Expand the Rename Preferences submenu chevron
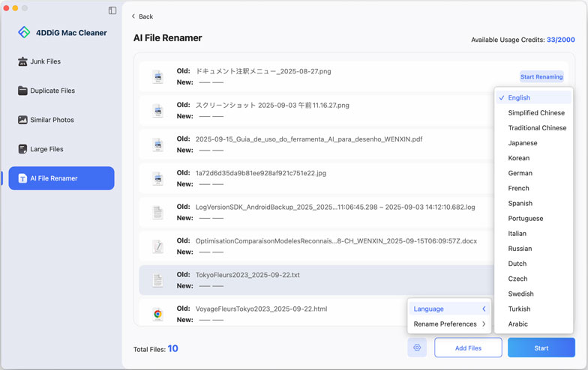The height and width of the screenshot is (370, 588). point(484,324)
